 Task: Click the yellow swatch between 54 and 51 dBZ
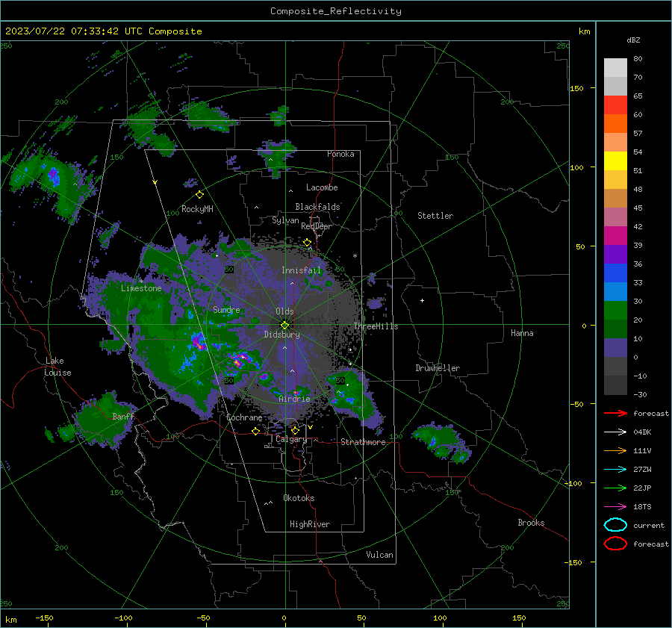click(x=615, y=161)
